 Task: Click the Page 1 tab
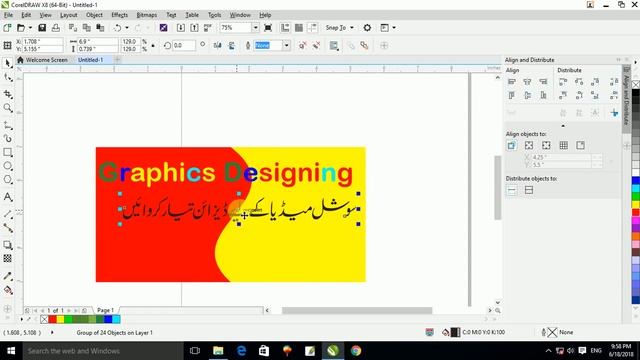[105, 310]
